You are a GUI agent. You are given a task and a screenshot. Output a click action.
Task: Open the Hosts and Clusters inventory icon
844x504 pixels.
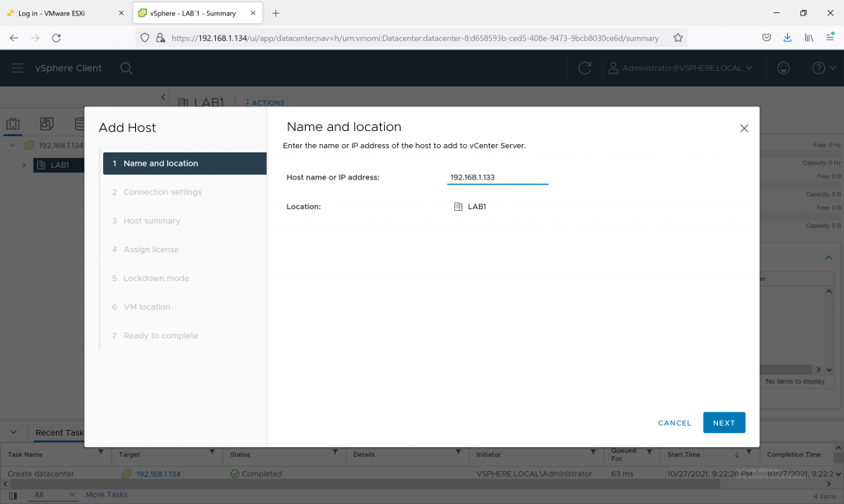coord(13,124)
